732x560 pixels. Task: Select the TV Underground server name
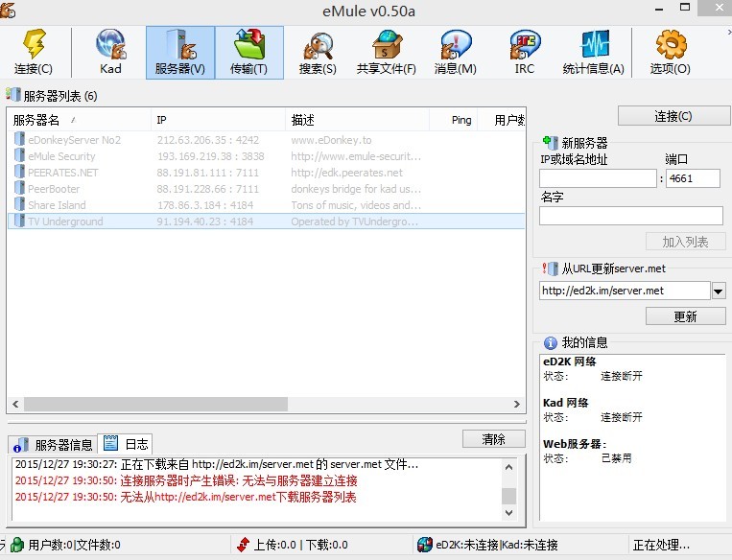(x=65, y=222)
